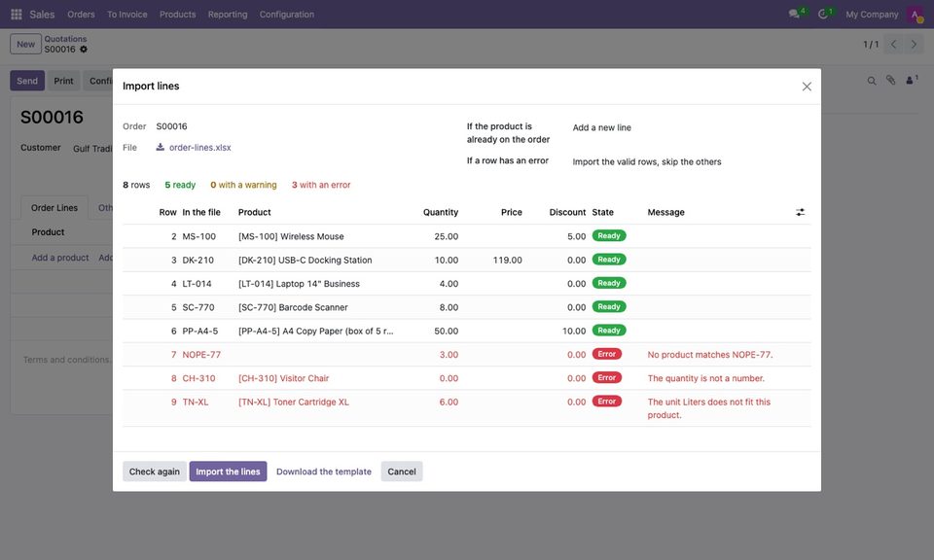
Task: Open the apps grid menu icon
Action: click(x=17, y=15)
